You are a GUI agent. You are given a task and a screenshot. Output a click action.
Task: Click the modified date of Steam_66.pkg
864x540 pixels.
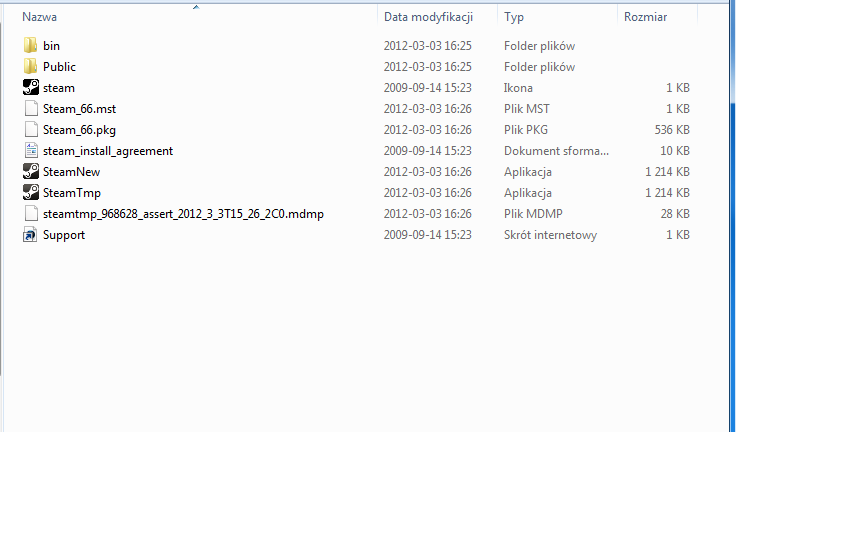pyautogui.click(x=428, y=129)
